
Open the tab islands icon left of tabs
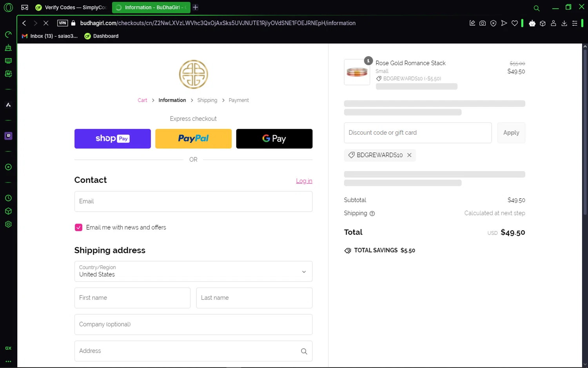(x=25, y=7)
